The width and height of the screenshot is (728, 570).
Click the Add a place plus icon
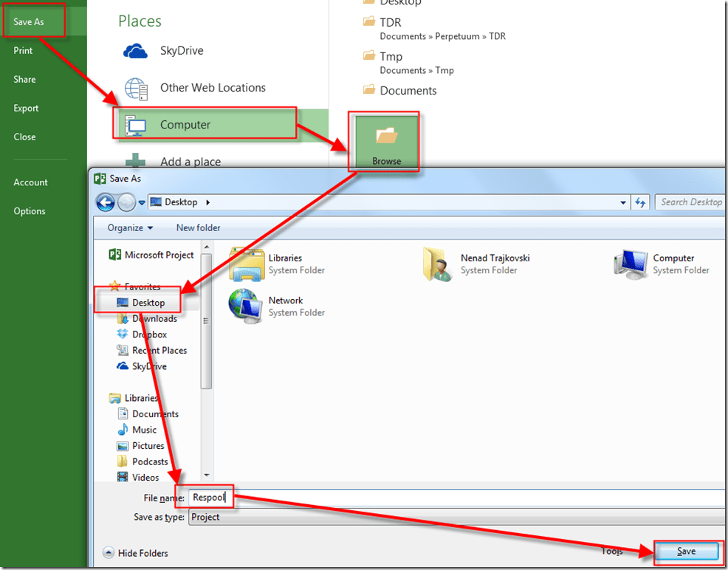point(136,162)
